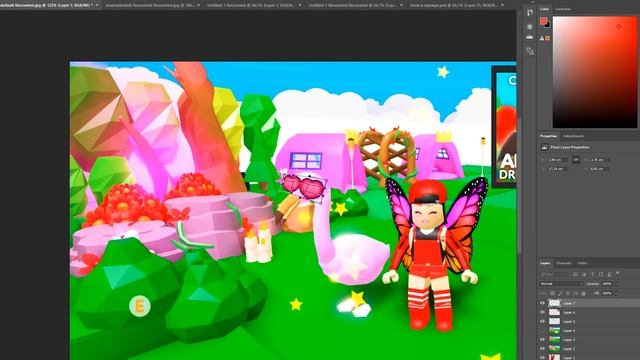The width and height of the screenshot is (640, 360).
Task: Click gamut-safe color swatch beside warning triangle
Action: [548, 38]
